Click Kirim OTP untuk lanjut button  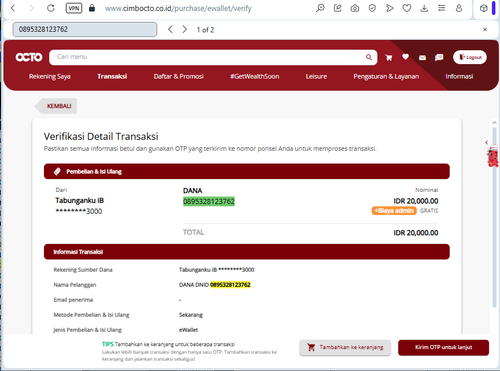click(x=443, y=347)
